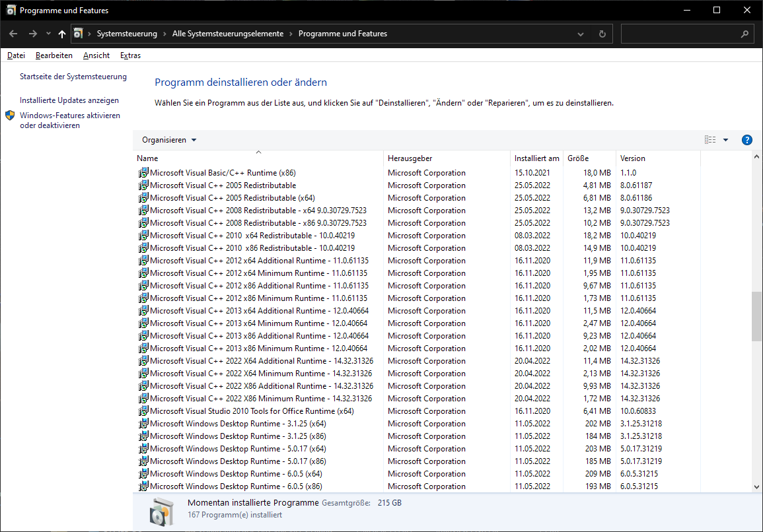Viewport: 763px width, 532px height.
Task: Expand the chevron after Systemsteuerung breadcrumb
Action: tap(164, 34)
